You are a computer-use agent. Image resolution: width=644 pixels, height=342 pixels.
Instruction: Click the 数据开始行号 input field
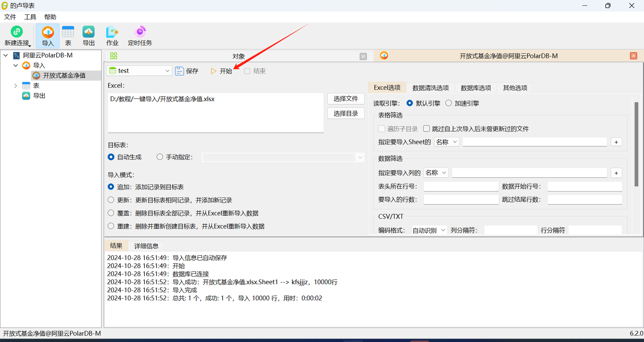click(585, 187)
